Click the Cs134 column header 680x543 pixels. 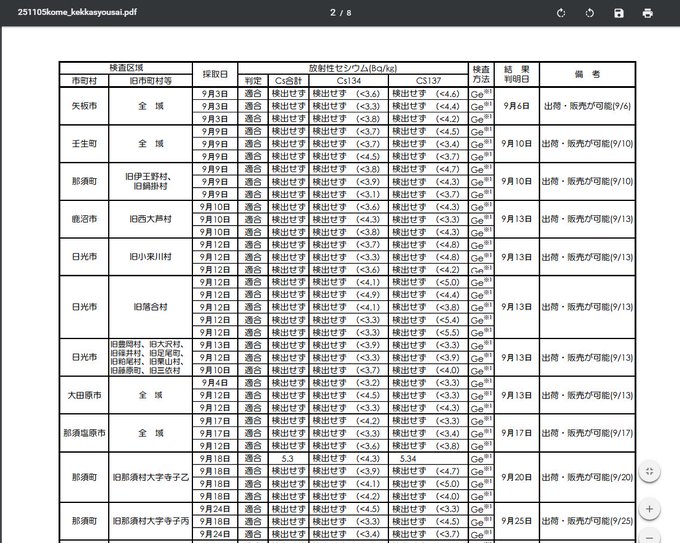click(349, 81)
